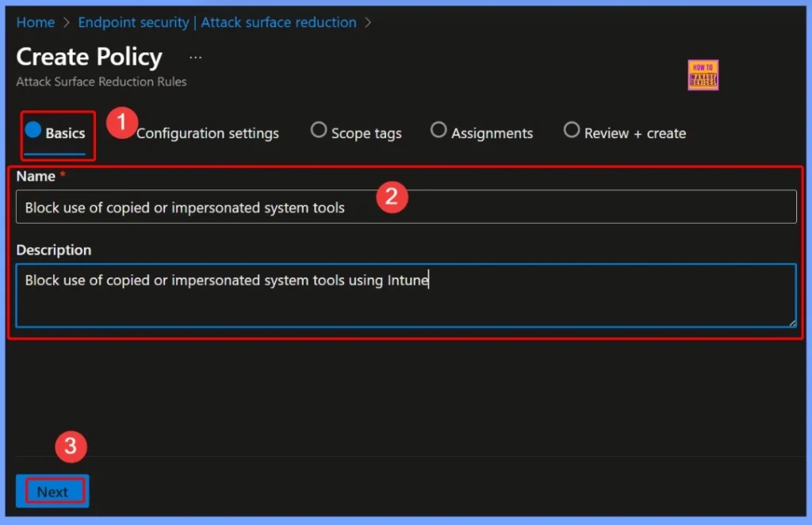Open the ellipsis menu next to Create Policy
The width and height of the screenshot is (812, 525).
(195, 56)
